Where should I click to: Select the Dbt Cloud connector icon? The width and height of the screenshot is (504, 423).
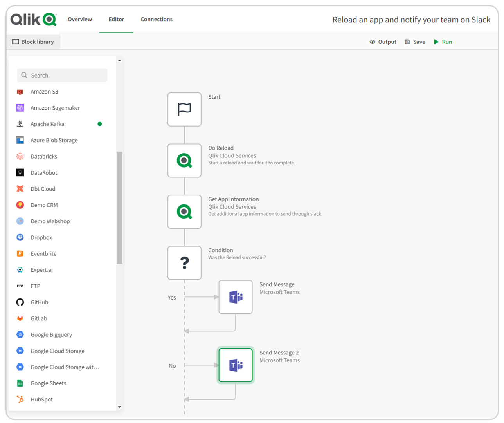(x=20, y=189)
